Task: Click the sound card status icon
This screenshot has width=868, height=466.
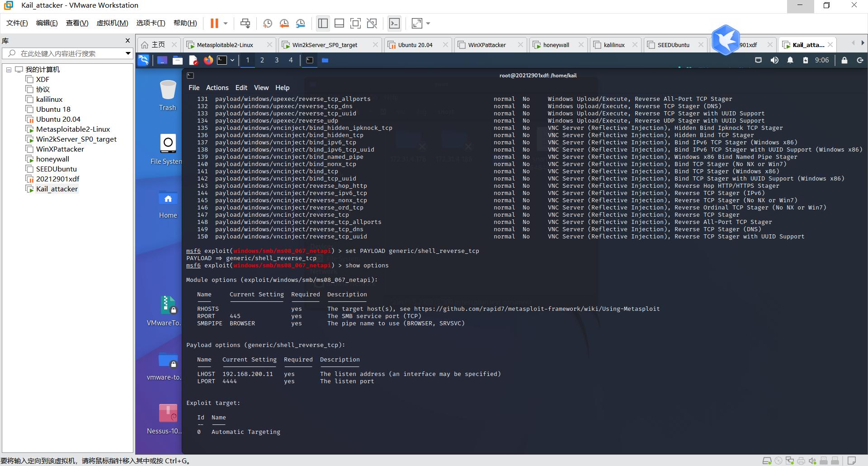Action: pyautogui.click(x=812, y=461)
